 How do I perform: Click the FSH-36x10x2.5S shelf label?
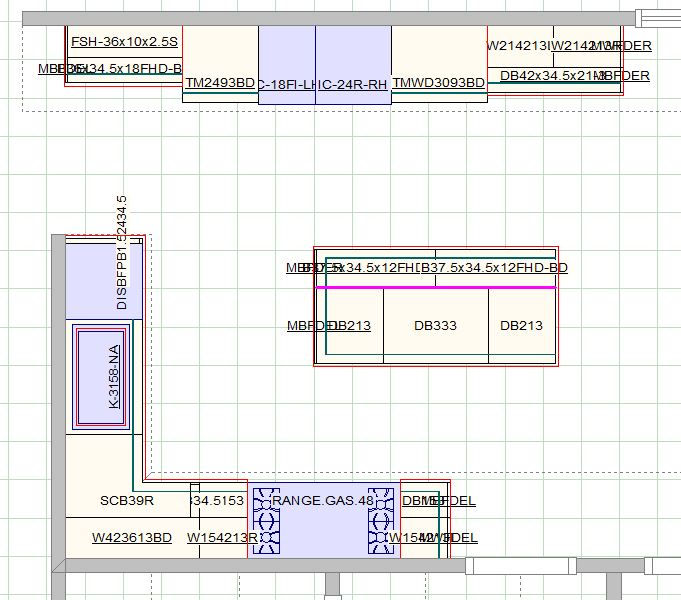tap(124, 42)
